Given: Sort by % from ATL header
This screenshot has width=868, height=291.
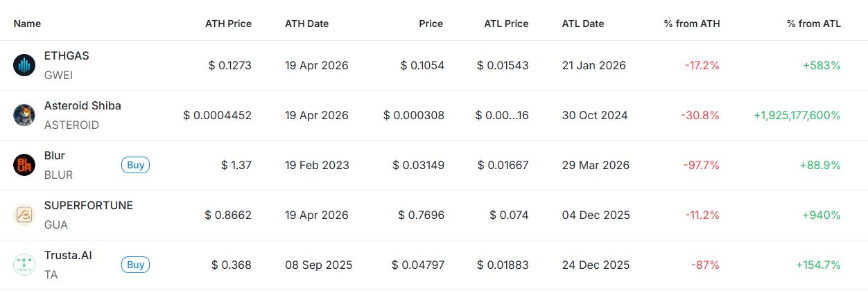Looking at the screenshot, I should (x=813, y=24).
